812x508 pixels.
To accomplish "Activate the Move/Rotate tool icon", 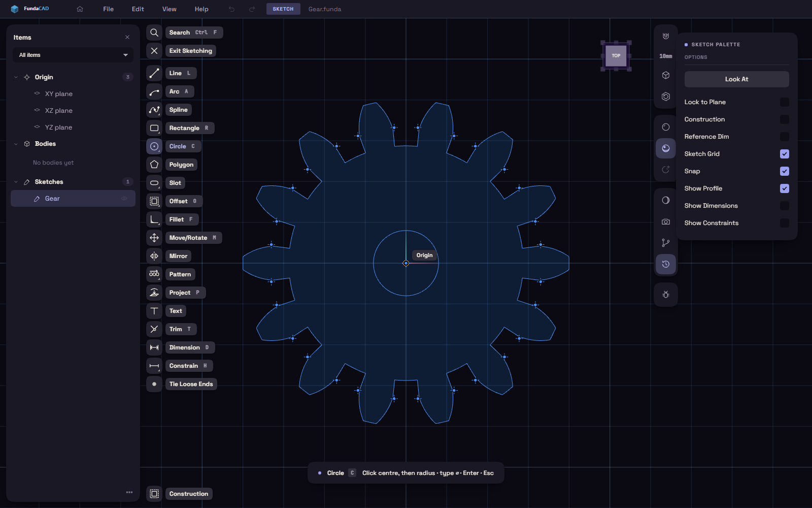I will point(154,238).
